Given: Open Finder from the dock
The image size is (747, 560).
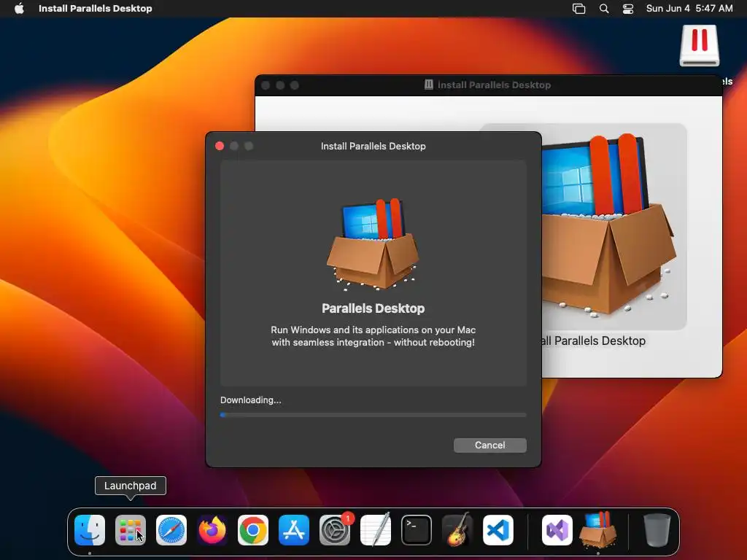Looking at the screenshot, I should (x=90, y=530).
